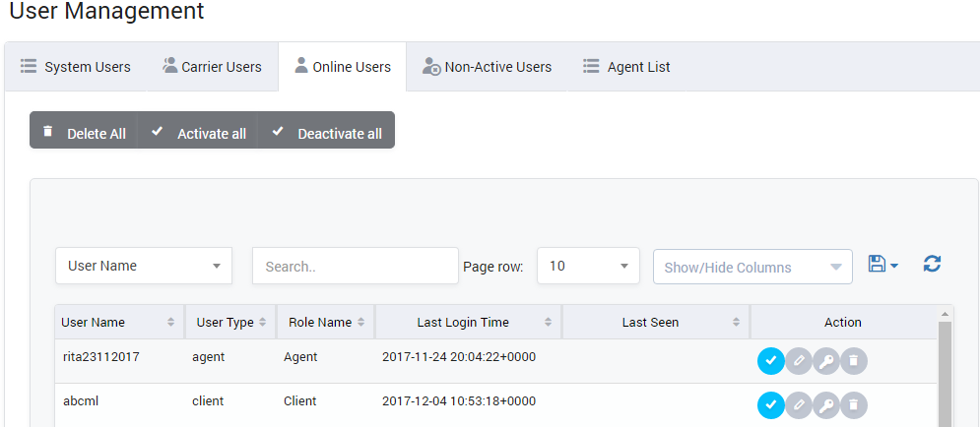Click into the Search.. input field
Viewport: 980px width, 427px height.
pos(355,266)
